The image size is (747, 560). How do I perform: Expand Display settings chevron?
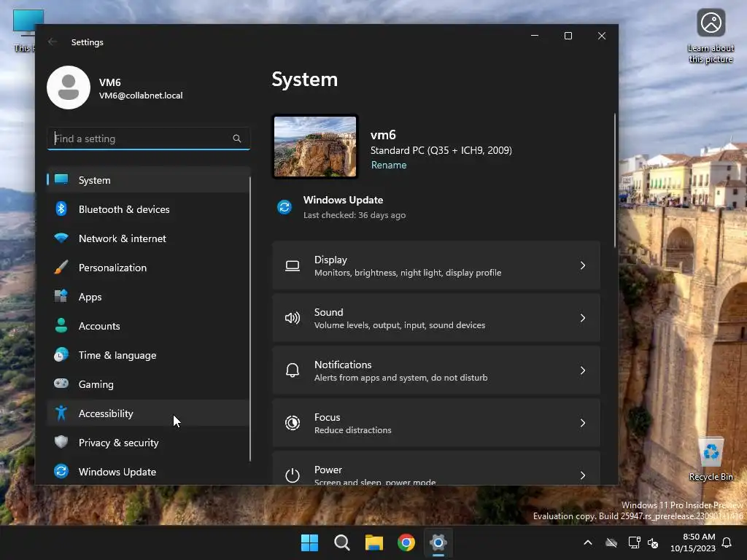583,265
